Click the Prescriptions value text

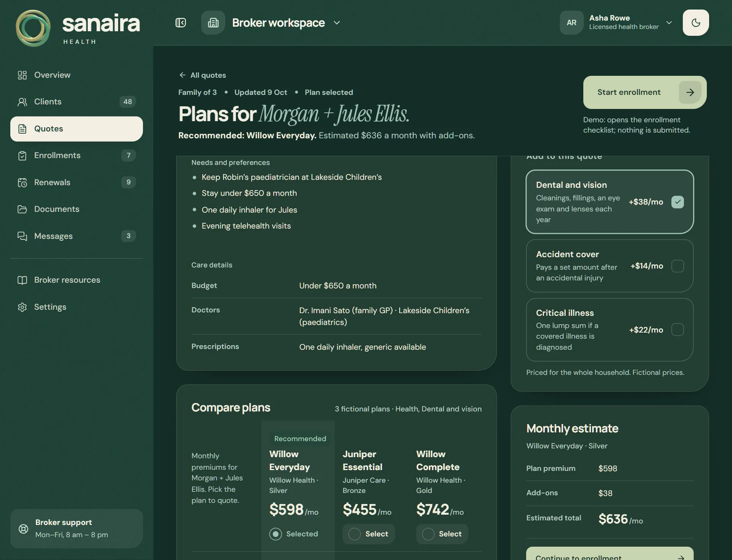[363, 347]
